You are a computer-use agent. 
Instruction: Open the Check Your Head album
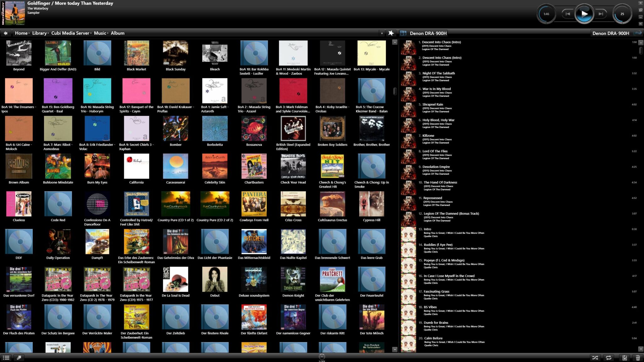293,169
